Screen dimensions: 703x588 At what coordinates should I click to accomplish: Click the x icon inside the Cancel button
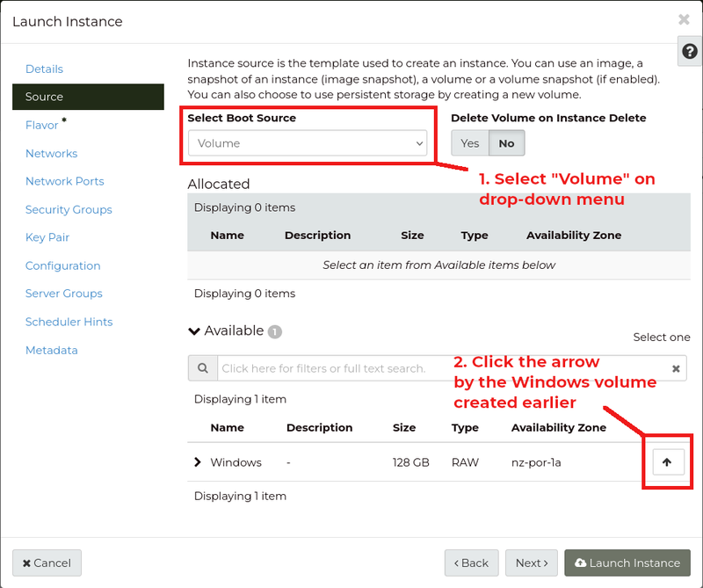pos(27,563)
